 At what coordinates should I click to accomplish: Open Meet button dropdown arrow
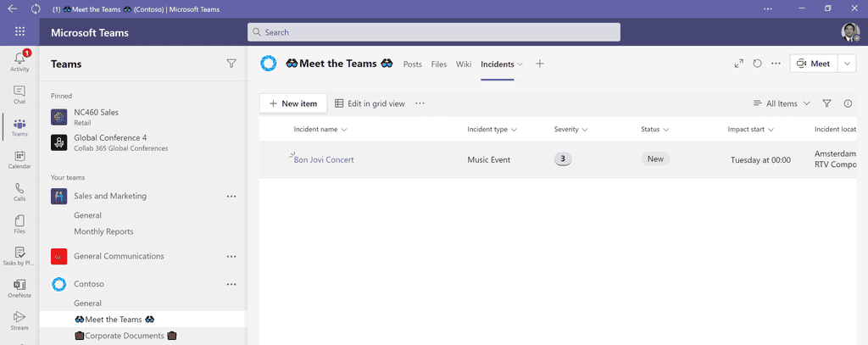pyautogui.click(x=847, y=64)
